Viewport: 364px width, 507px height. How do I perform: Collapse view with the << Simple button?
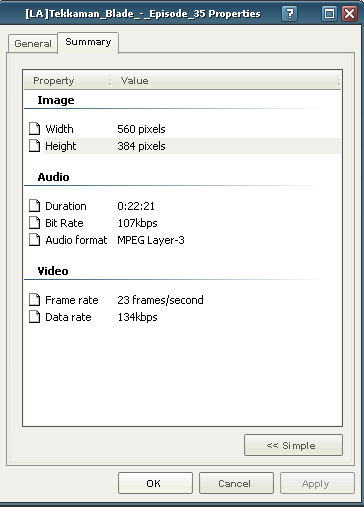point(293,445)
